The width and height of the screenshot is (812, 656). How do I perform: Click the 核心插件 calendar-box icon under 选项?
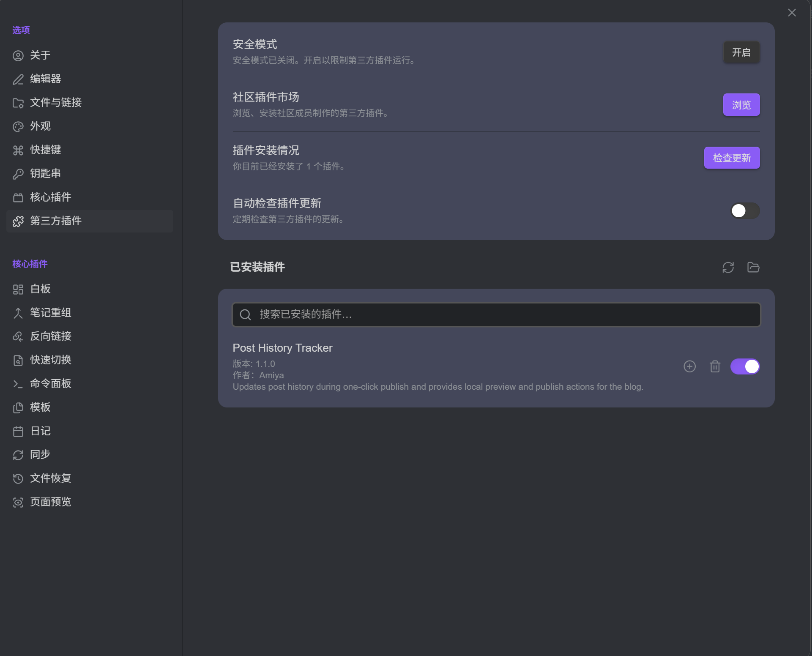18,197
